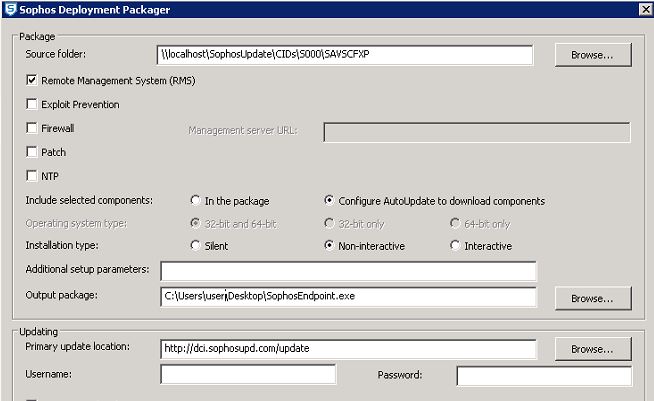Tick the Firewall checkbox
The image size is (654, 401).
pyautogui.click(x=32, y=128)
